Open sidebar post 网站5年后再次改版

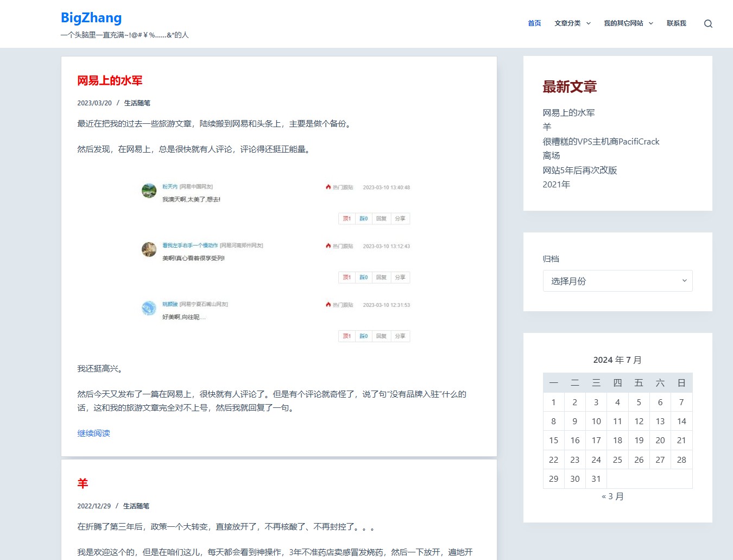pyautogui.click(x=580, y=170)
